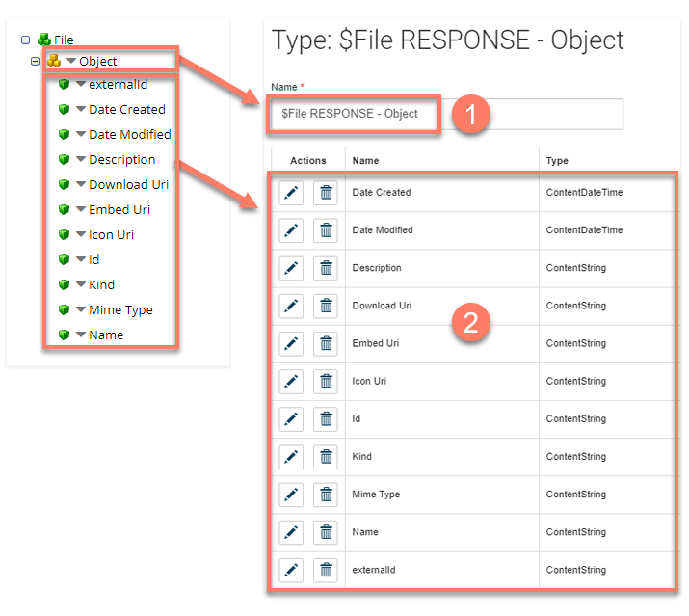Collapse the File tree node
Image resolution: width=689 pixels, height=616 pixels.
coord(25,40)
